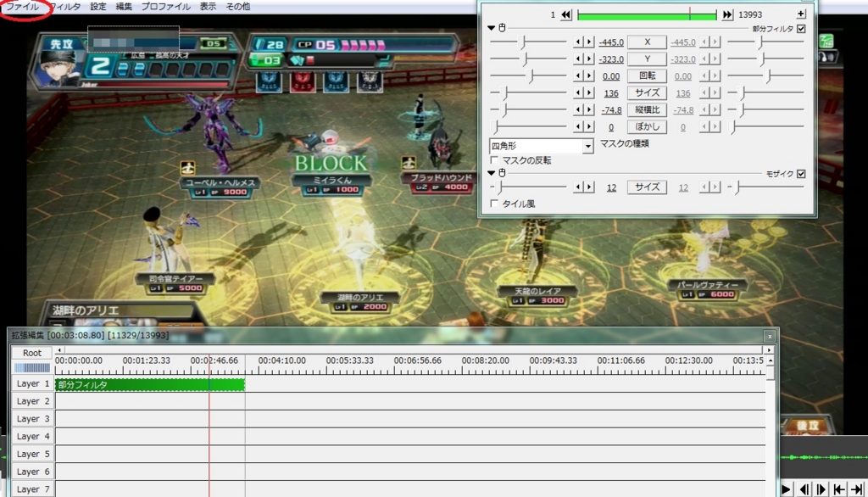The height and width of the screenshot is (497, 868).
Task: Toggle Layer 4 visibility button
Action: tap(32, 436)
